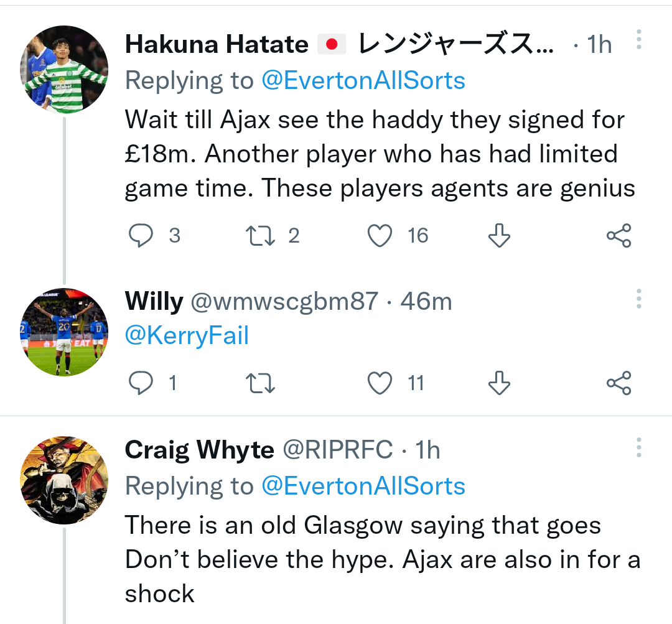
Task: Like Hakuna Hatate's tweet with 16 likes
Action: (380, 236)
